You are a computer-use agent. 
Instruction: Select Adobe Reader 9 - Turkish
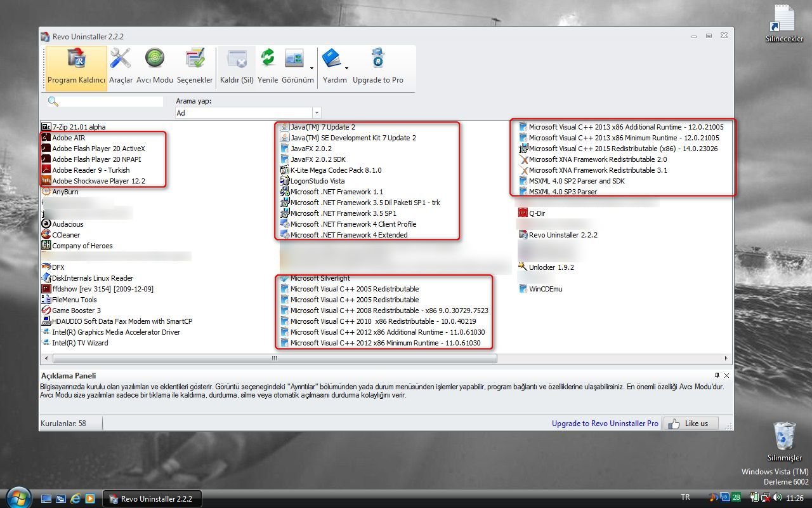tap(86, 170)
